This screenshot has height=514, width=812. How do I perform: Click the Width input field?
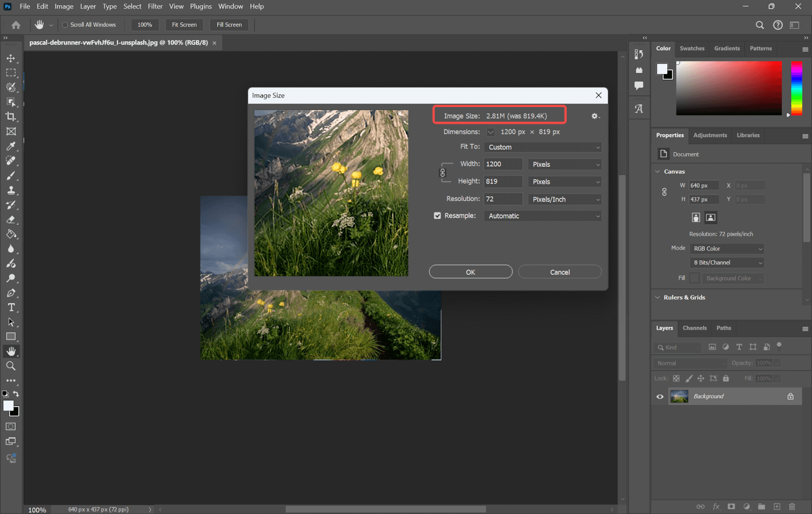pyautogui.click(x=502, y=164)
